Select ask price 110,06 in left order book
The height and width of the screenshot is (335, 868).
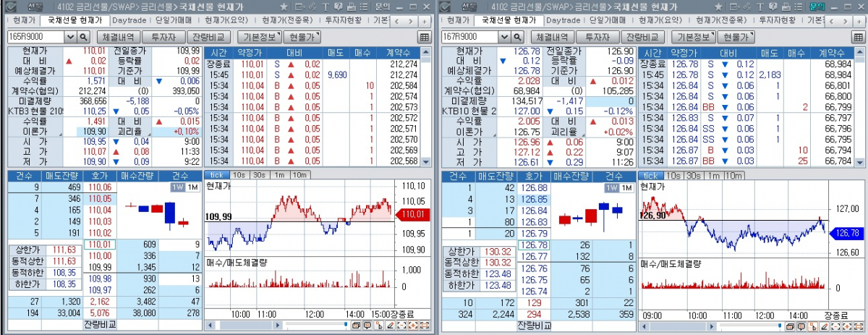(98, 187)
